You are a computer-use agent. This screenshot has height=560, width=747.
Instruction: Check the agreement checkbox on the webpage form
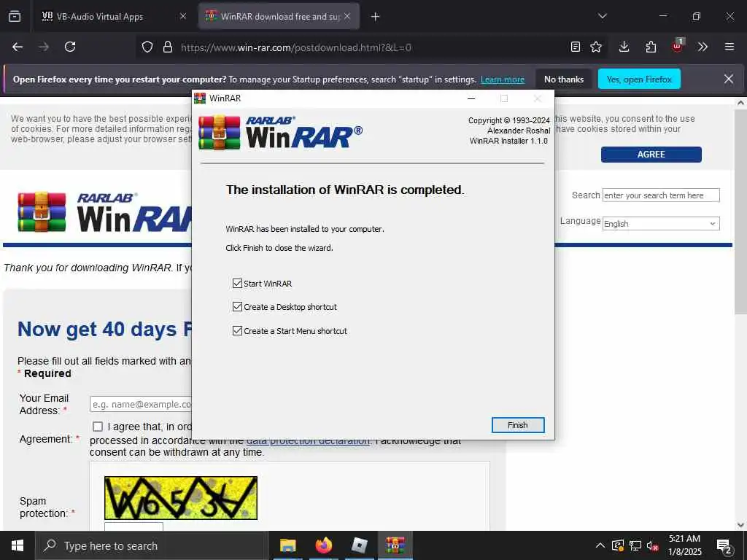[98, 427]
